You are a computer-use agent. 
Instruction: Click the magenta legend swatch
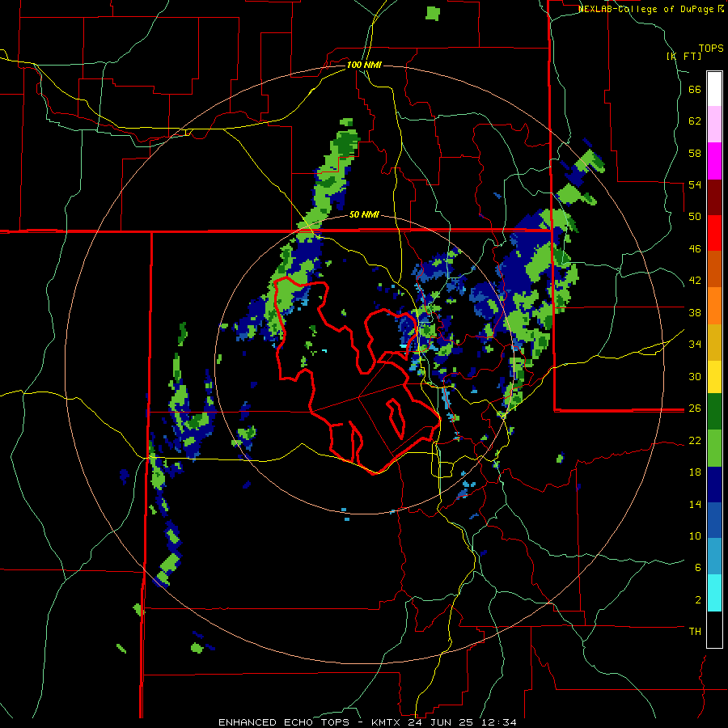pyautogui.click(x=714, y=161)
